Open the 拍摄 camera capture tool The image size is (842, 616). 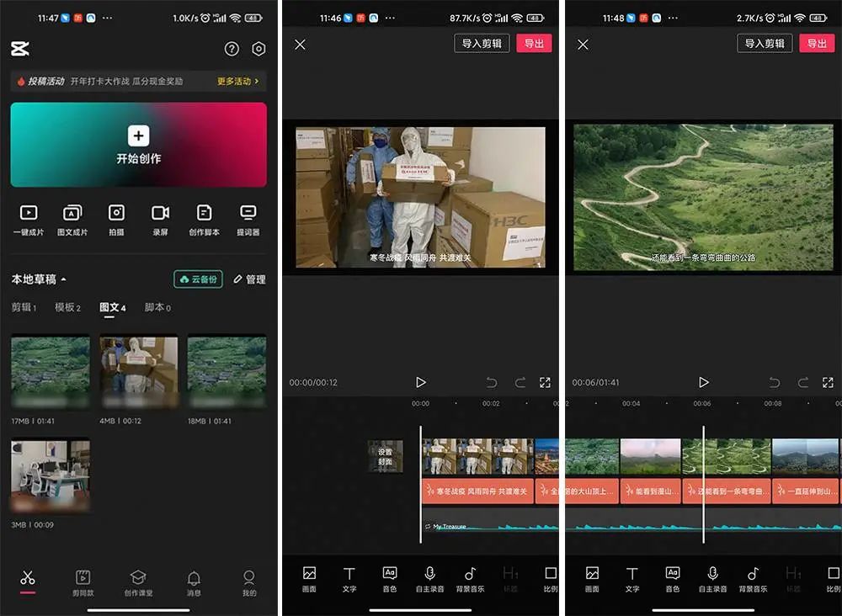click(116, 220)
